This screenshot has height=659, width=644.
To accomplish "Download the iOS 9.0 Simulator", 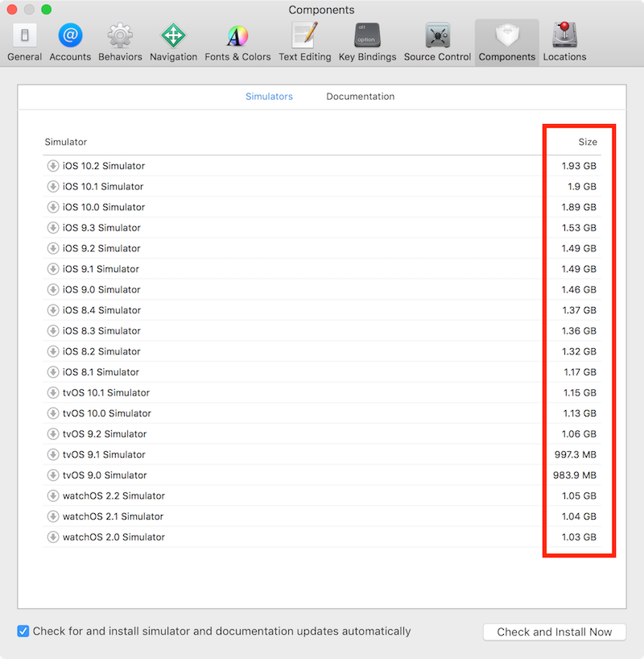I will click(x=53, y=289).
